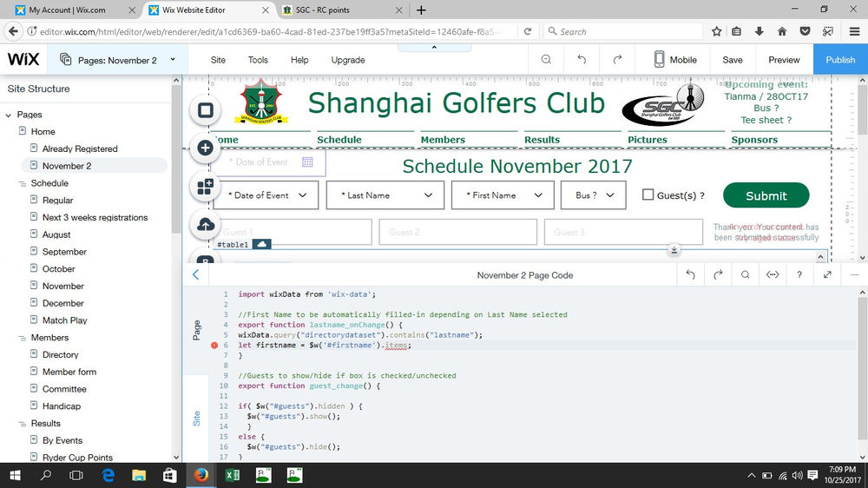Click the back chevron in code panel
Screen dimensions: 868x488
[195, 274]
